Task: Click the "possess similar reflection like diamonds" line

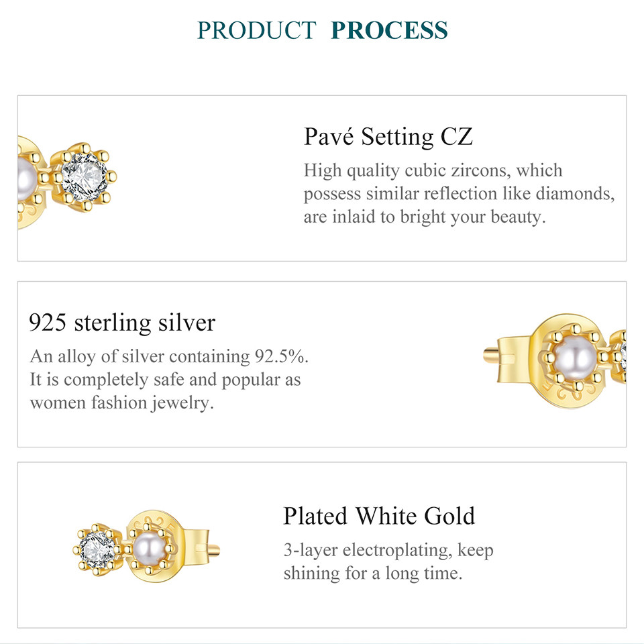Action: (x=459, y=194)
